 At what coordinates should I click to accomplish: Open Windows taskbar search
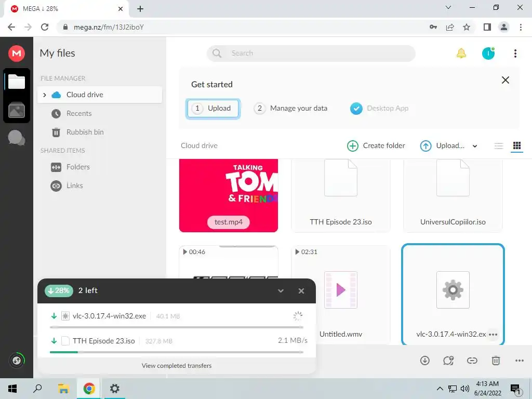tap(37, 389)
